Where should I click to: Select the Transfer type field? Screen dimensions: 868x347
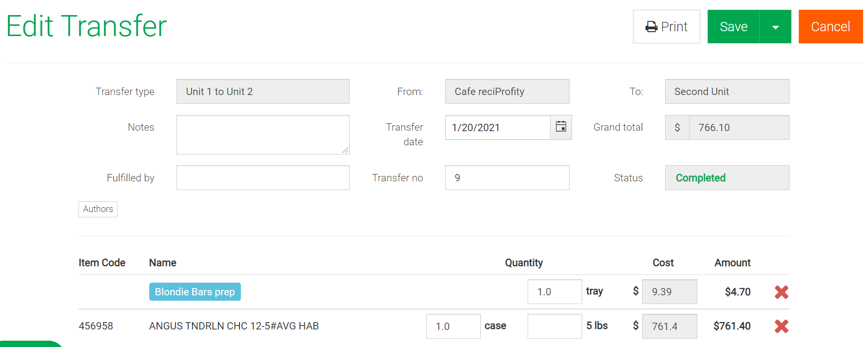263,91
